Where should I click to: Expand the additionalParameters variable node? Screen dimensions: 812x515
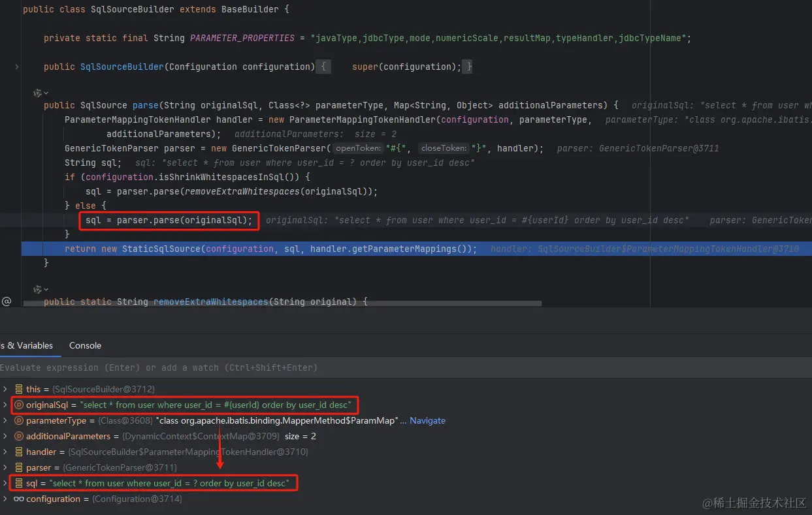click(5, 436)
